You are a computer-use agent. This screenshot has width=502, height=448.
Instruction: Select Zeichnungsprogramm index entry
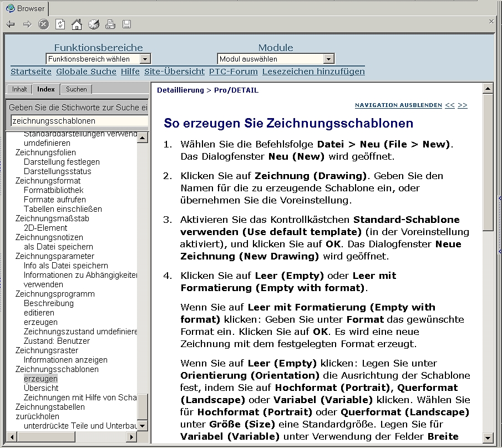(55, 294)
